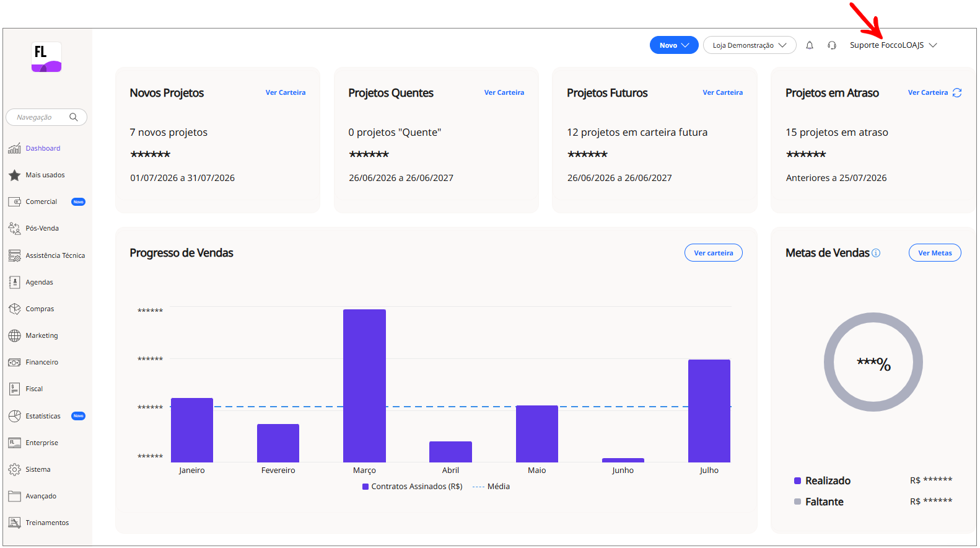Click '0 projetos "Quente"' text
Image resolution: width=980 pixels, height=548 pixels.
point(395,132)
